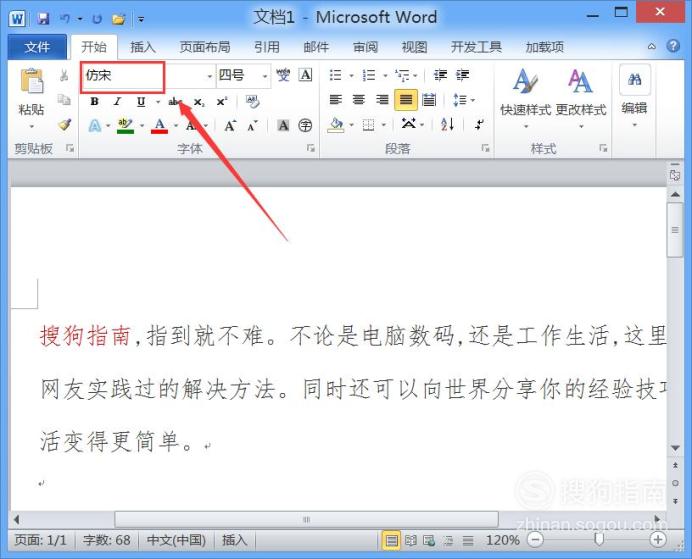Switch to the Developer tab
Screen dimensions: 692x559
point(476,46)
